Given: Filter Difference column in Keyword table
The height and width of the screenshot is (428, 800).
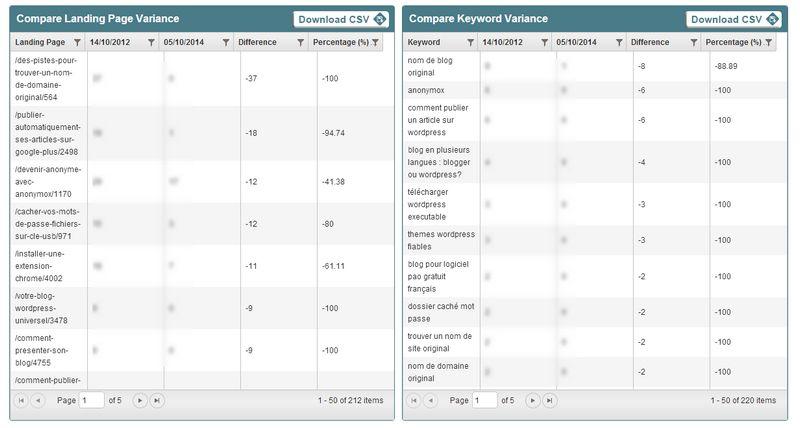Looking at the screenshot, I should (694, 42).
